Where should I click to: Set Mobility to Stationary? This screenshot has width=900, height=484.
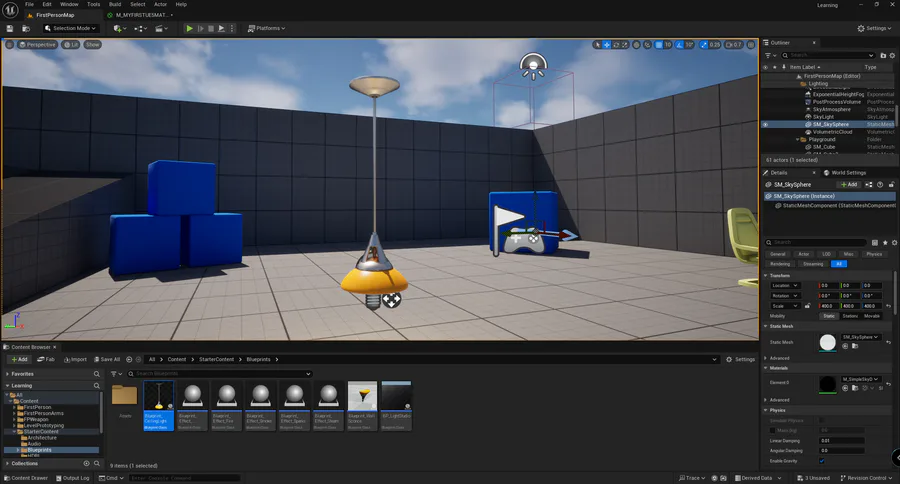pos(850,316)
